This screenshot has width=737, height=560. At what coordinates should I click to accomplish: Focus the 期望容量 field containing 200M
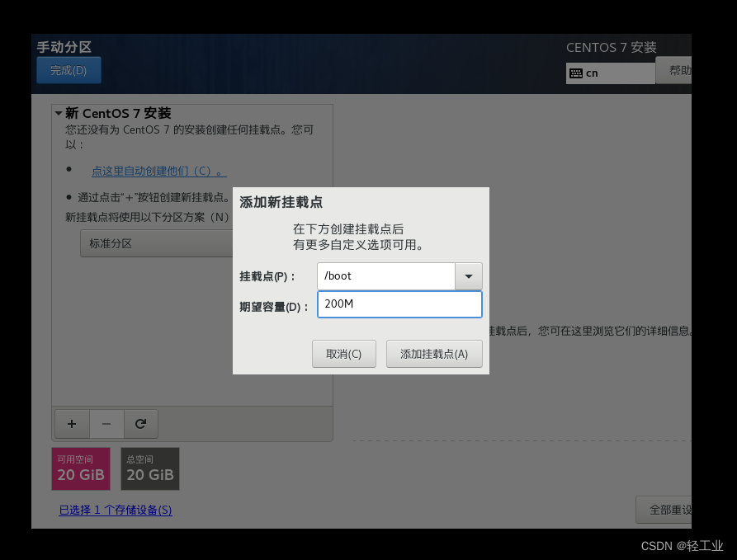click(400, 304)
